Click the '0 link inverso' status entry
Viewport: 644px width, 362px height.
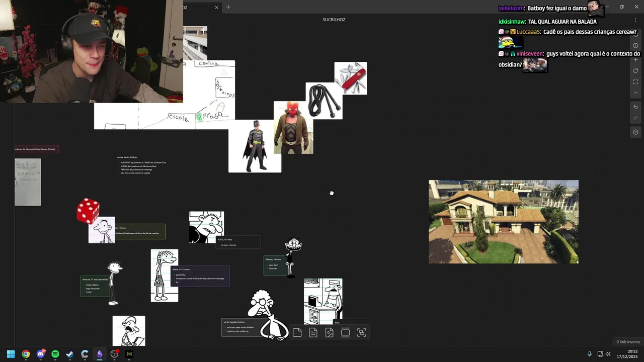point(628,342)
